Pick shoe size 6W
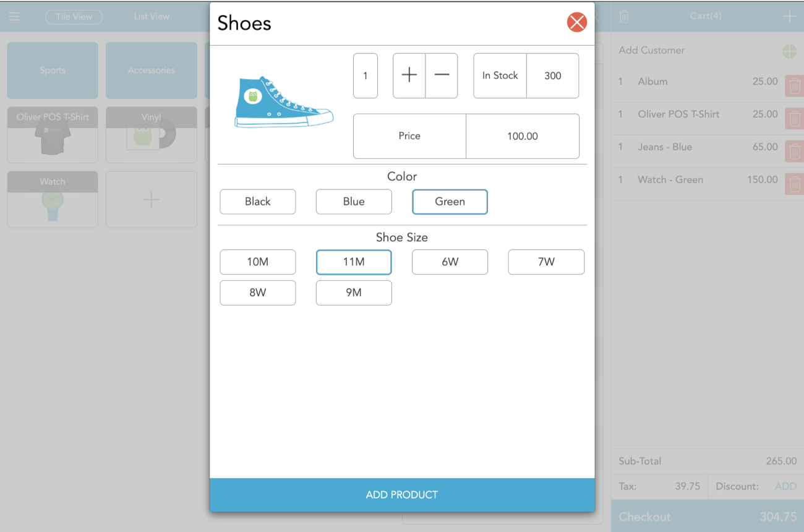Viewport: 804px width, 532px height. pos(450,262)
